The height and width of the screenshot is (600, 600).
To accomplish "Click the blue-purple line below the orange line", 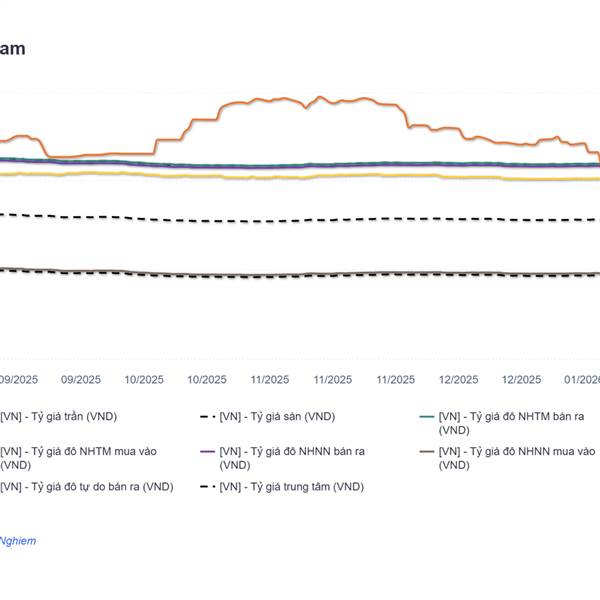I will pyautogui.click(x=300, y=165).
